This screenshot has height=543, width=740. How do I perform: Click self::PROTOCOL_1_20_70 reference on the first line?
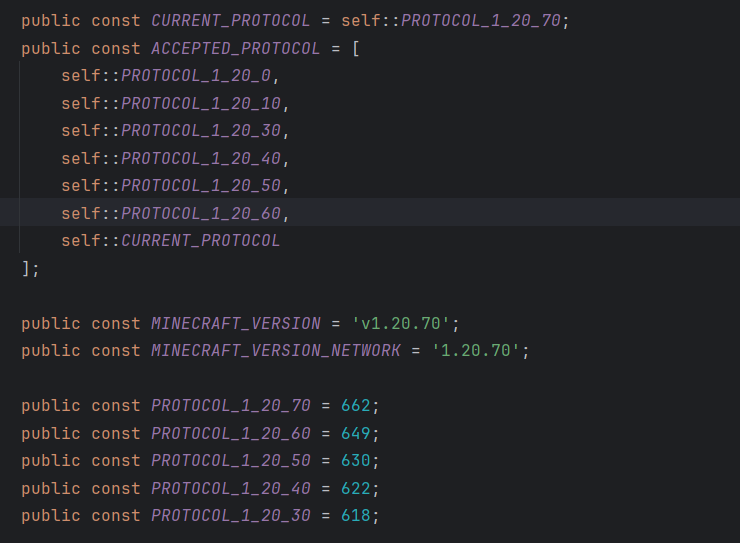(x=480, y=21)
